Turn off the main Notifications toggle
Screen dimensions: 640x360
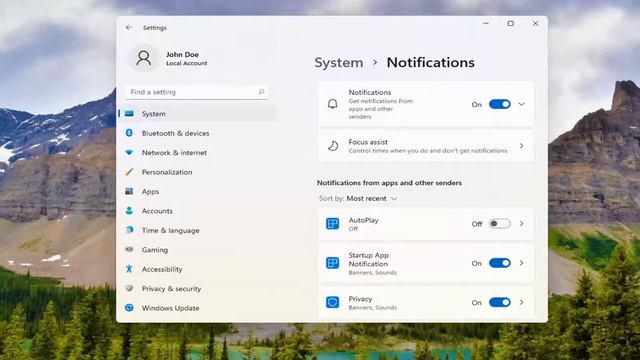coord(500,104)
